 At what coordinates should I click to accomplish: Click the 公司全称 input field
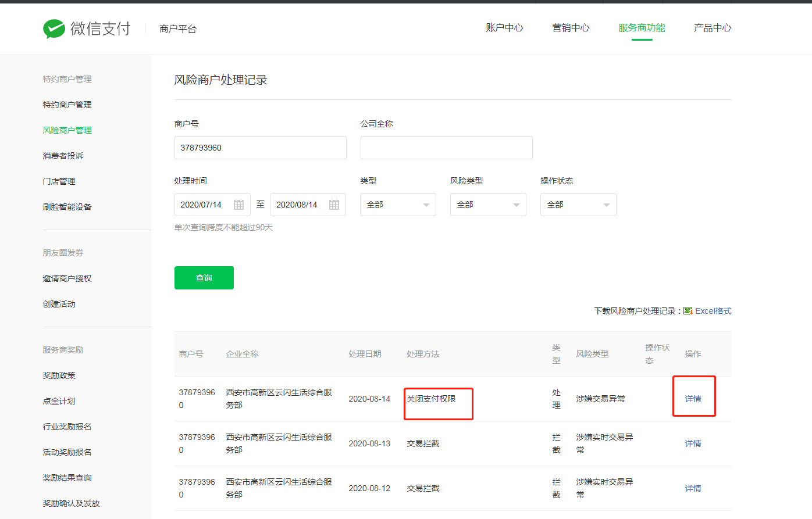point(447,148)
